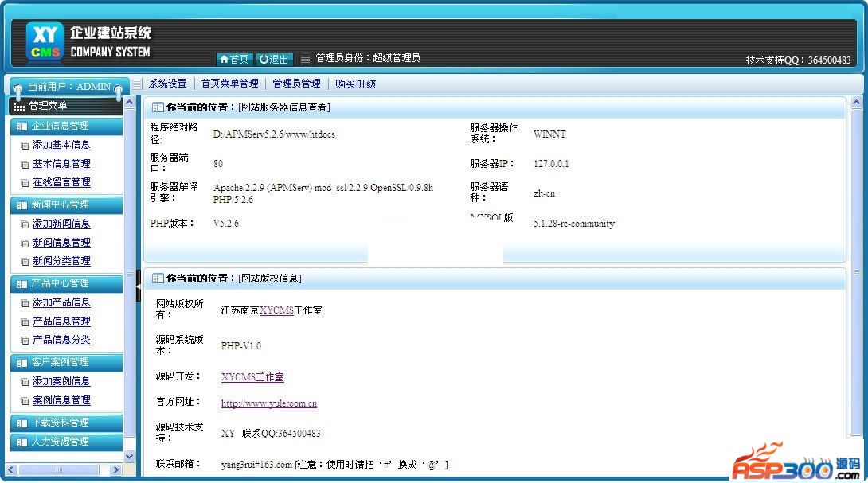Click icon beside 添加基本信息
The height and width of the screenshot is (483, 868).
point(25,146)
